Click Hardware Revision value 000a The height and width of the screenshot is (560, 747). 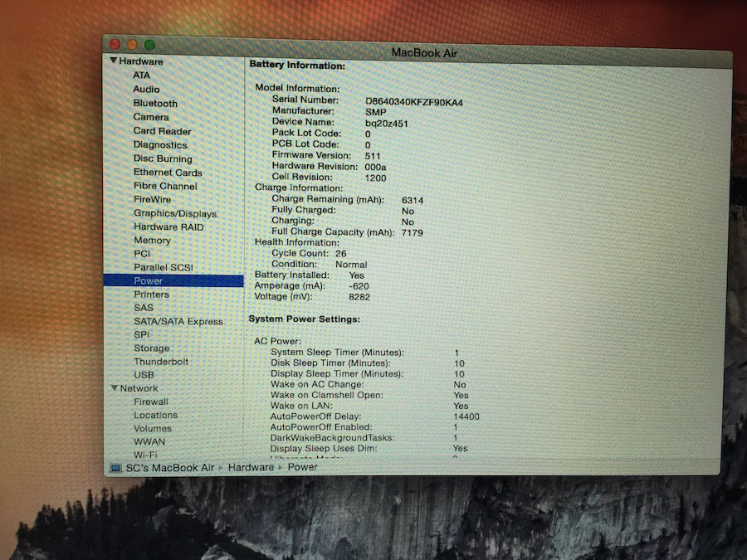click(x=375, y=167)
